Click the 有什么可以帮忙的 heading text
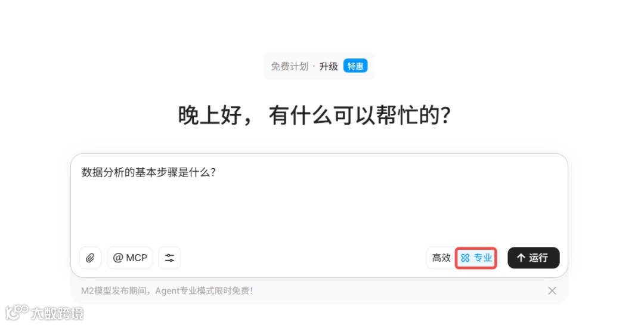This screenshot has width=644, height=325. 360,115
